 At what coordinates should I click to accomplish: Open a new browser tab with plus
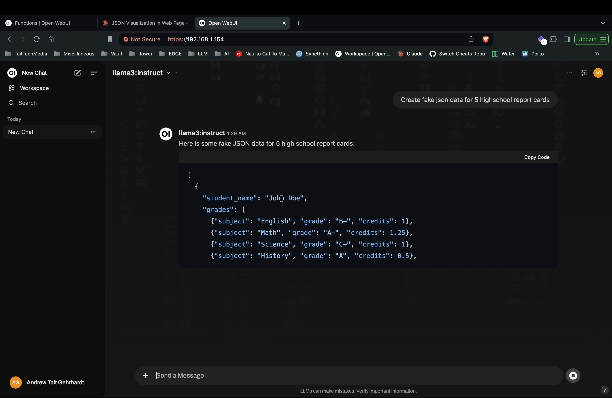pyautogui.click(x=299, y=23)
